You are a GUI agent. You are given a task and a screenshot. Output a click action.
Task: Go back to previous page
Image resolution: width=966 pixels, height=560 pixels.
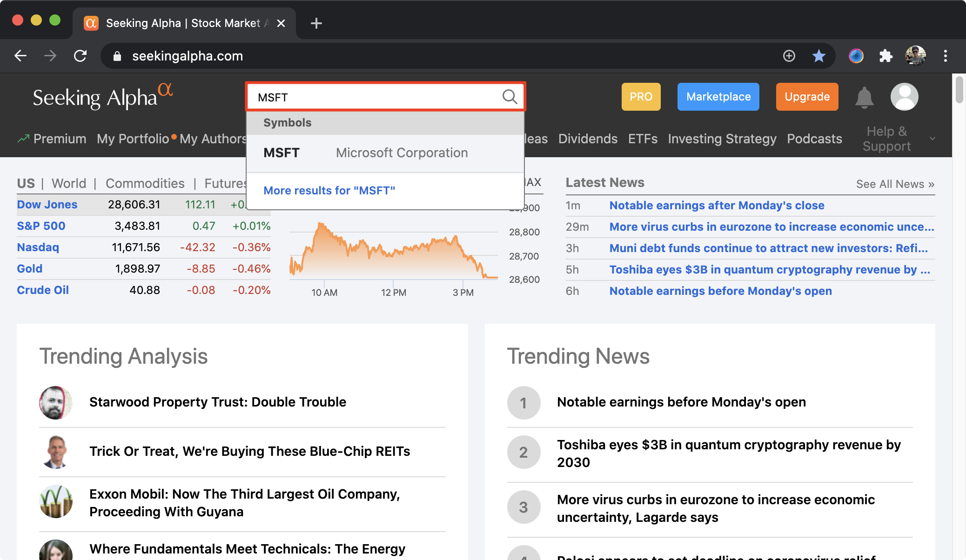tap(20, 56)
